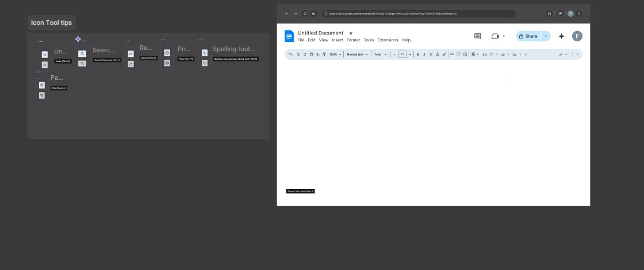Click the Untitled Document title

click(320, 33)
